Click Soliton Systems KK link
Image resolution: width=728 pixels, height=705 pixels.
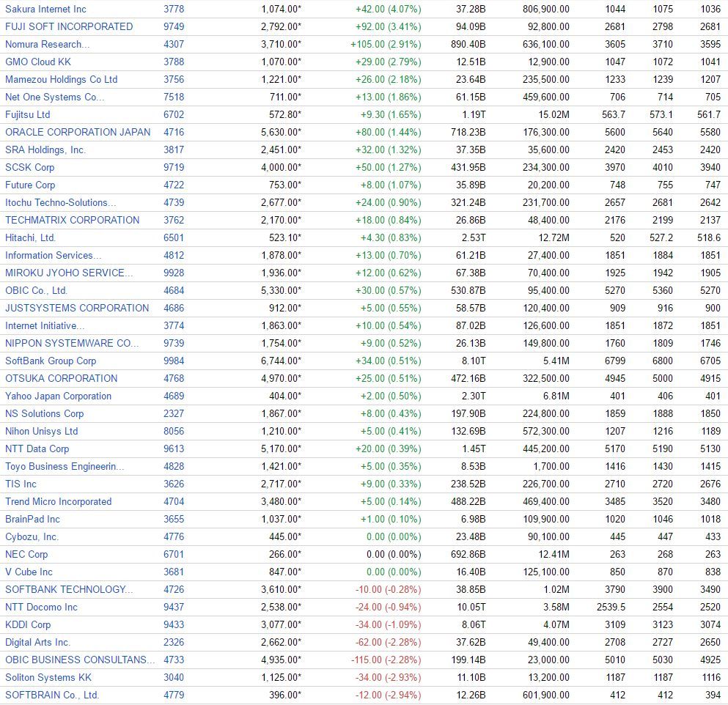point(48,679)
